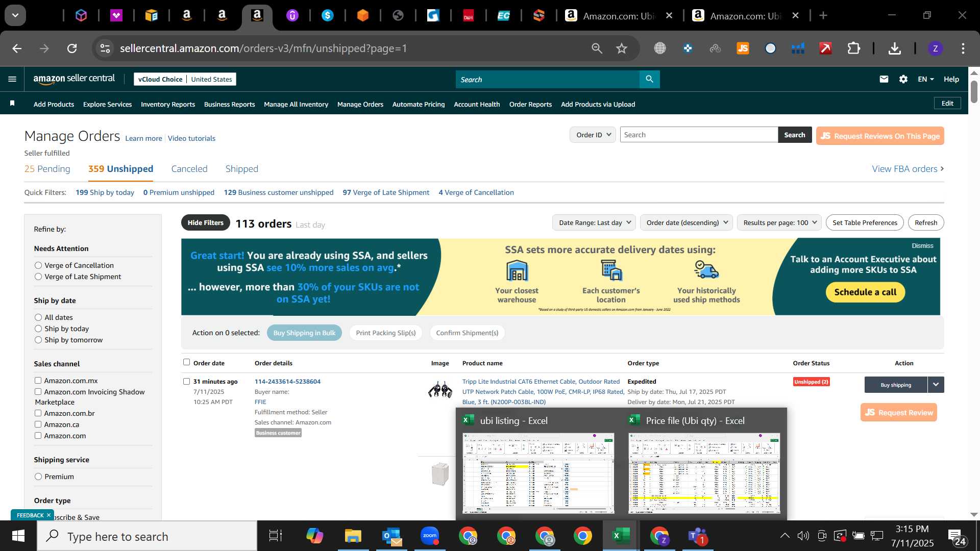Screen dimensions: 980x551
Task: Click the site information icon in address bar
Action: click(x=105, y=48)
